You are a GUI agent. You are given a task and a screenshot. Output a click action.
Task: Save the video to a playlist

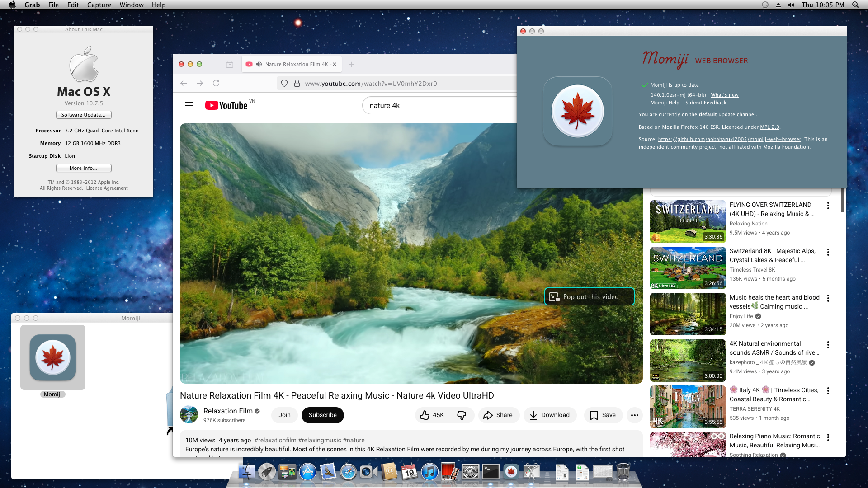coord(603,415)
